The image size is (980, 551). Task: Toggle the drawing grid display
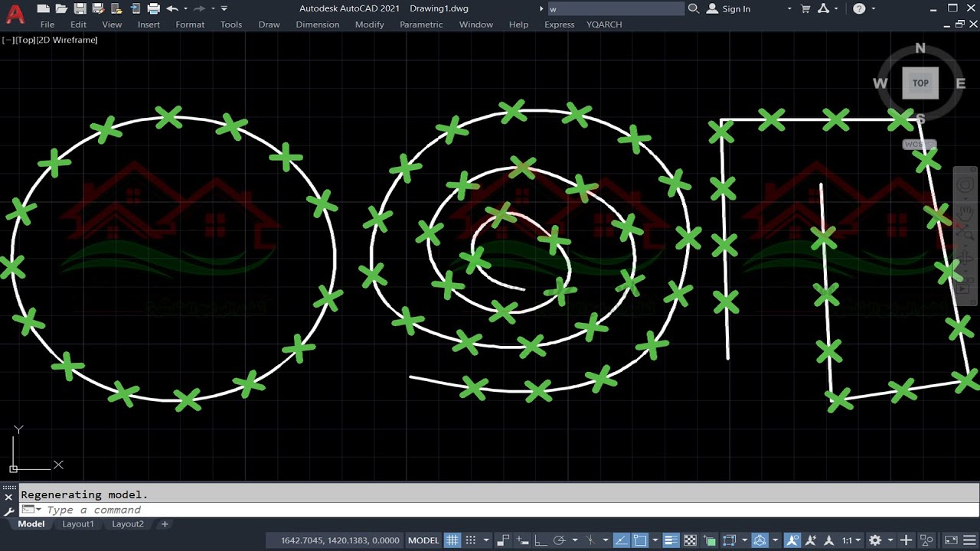[x=452, y=540]
